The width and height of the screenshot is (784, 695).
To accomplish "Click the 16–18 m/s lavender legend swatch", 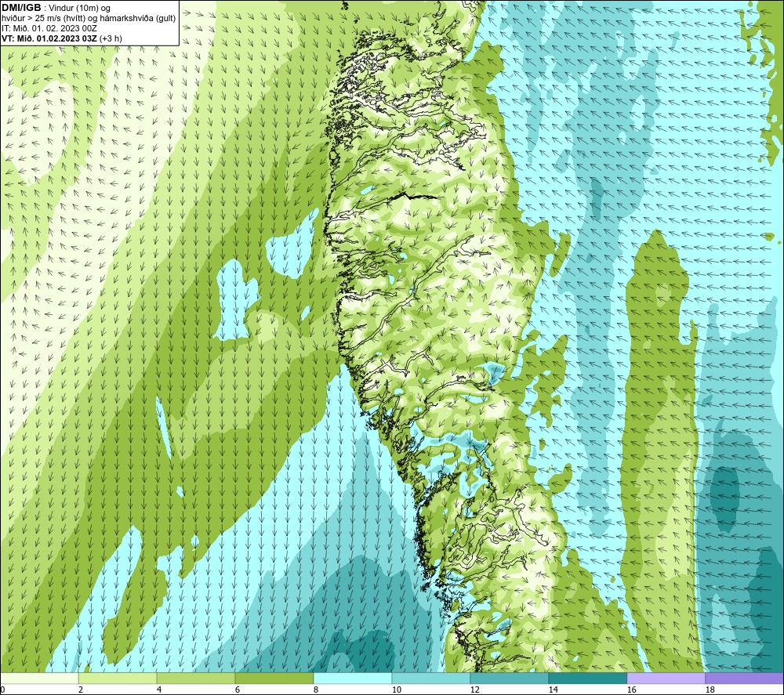I will click(x=666, y=678).
